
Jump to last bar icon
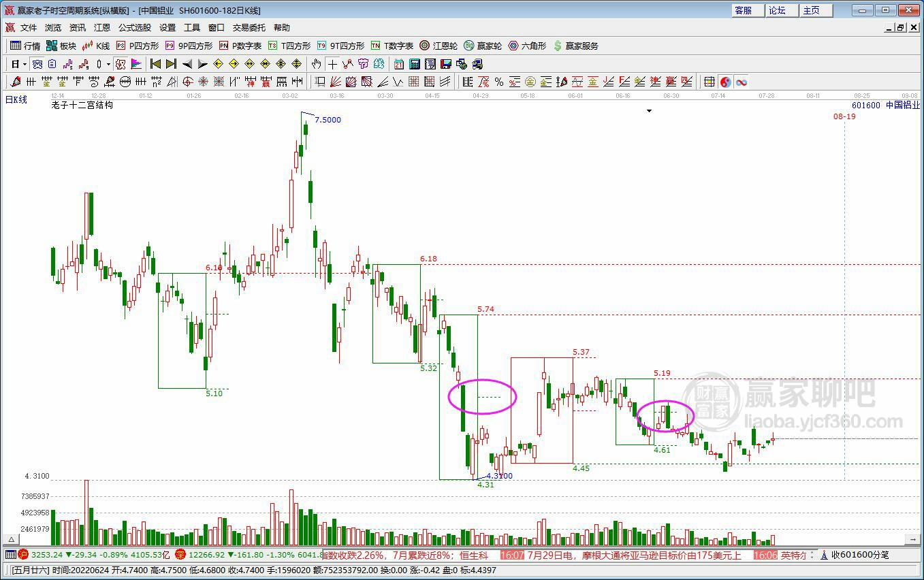(171, 64)
